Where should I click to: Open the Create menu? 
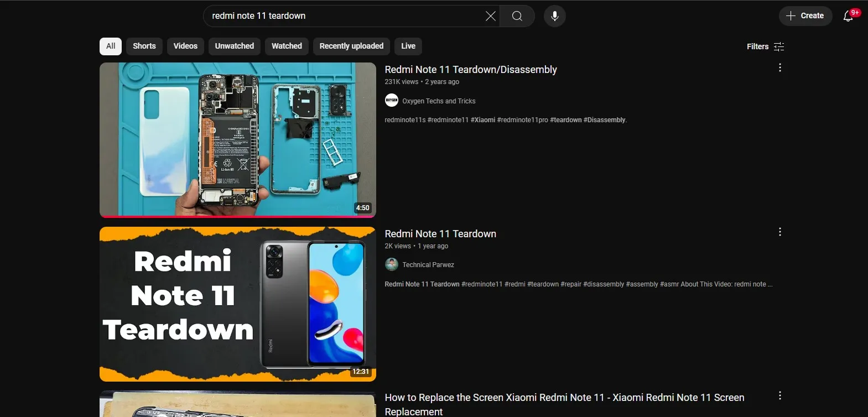point(805,16)
